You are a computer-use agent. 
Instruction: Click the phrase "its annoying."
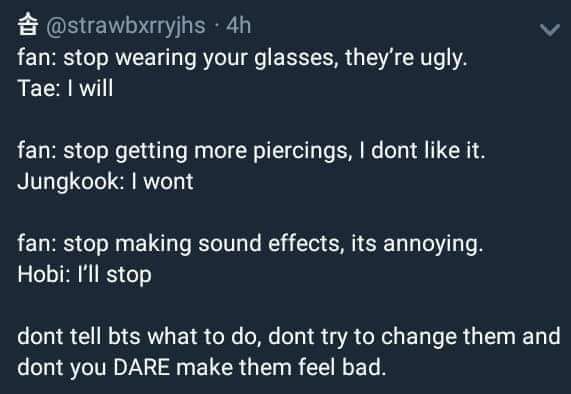coord(417,244)
